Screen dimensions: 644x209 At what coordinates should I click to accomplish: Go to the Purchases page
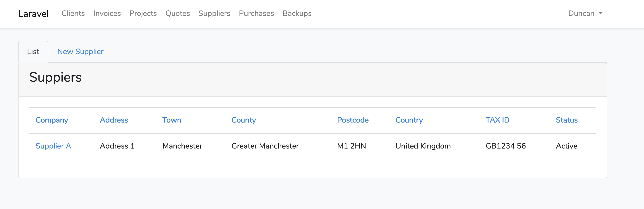pyautogui.click(x=256, y=14)
